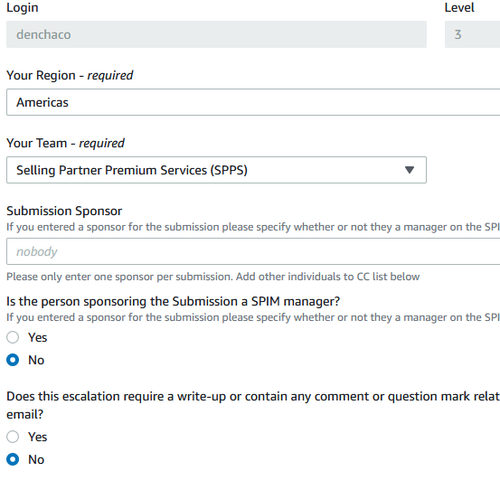Click the Your Region - required label

(70, 75)
